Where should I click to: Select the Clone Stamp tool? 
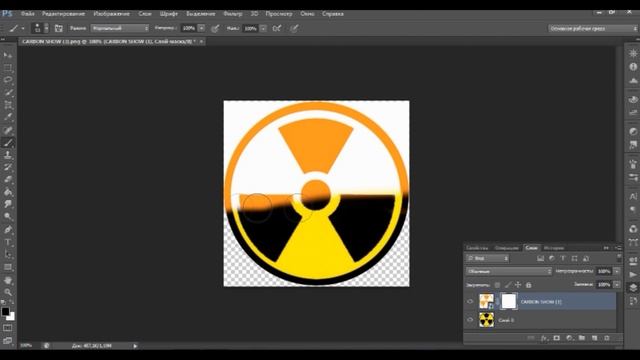(8, 155)
